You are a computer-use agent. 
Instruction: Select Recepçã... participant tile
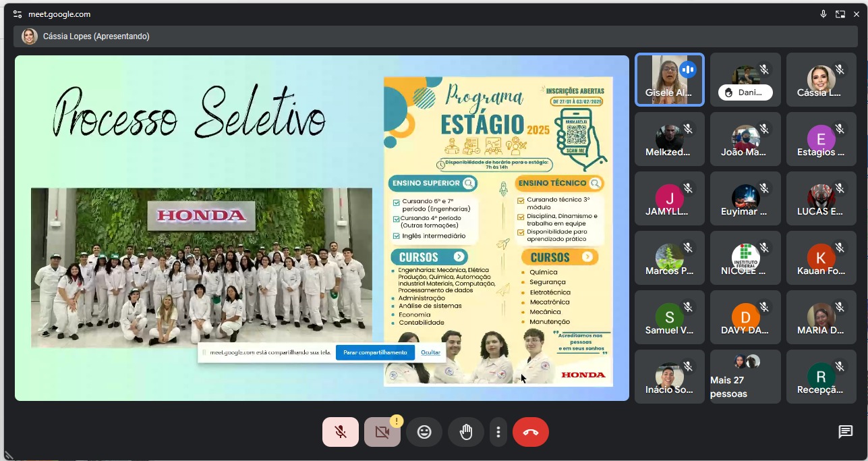point(821,377)
